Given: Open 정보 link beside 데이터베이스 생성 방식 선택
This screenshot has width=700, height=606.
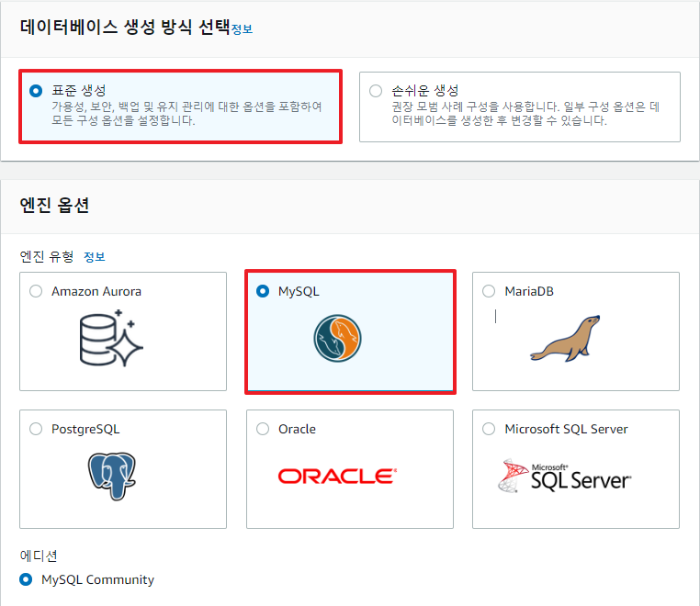Looking at the screenshot, I should [x=242, y=29].
